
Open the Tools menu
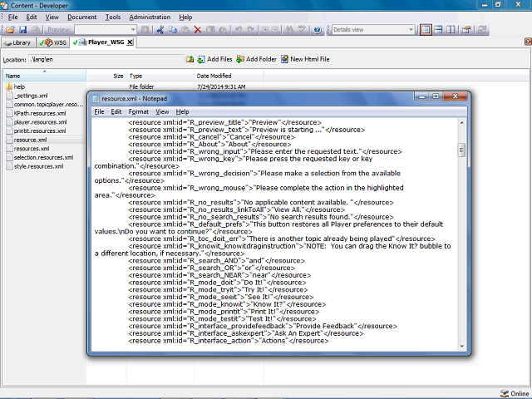tap(113, 17)
